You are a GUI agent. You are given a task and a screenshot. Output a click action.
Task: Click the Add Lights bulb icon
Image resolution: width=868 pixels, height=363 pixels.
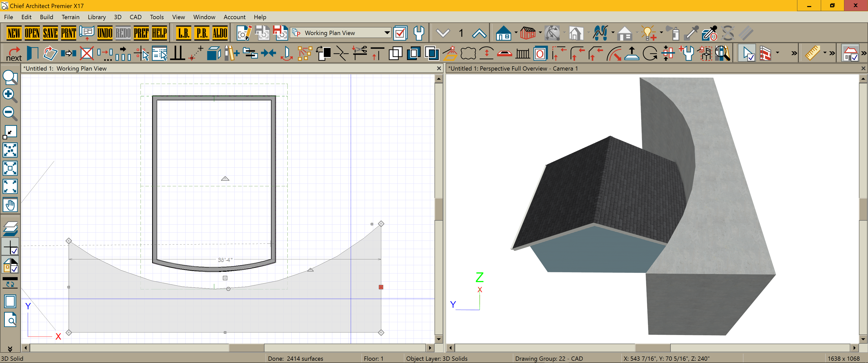tap(648, 33)
